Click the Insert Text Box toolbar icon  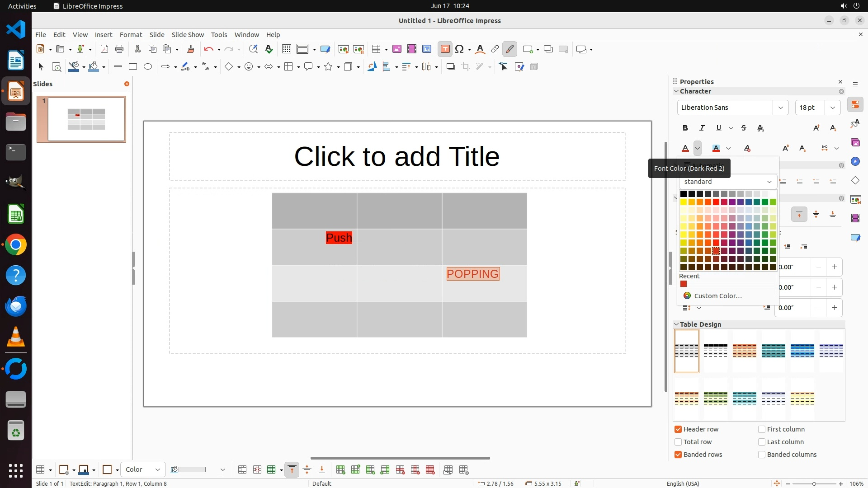[x=445, y=49]
